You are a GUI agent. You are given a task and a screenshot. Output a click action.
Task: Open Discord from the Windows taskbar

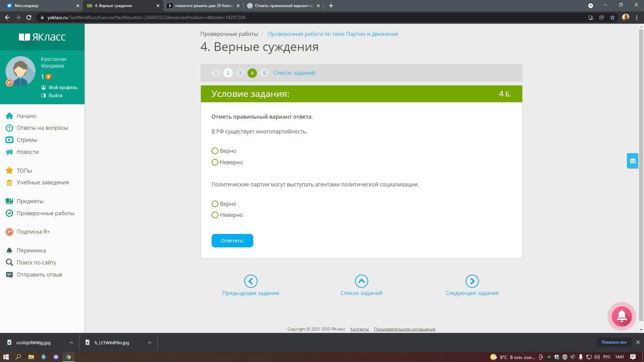56,357
